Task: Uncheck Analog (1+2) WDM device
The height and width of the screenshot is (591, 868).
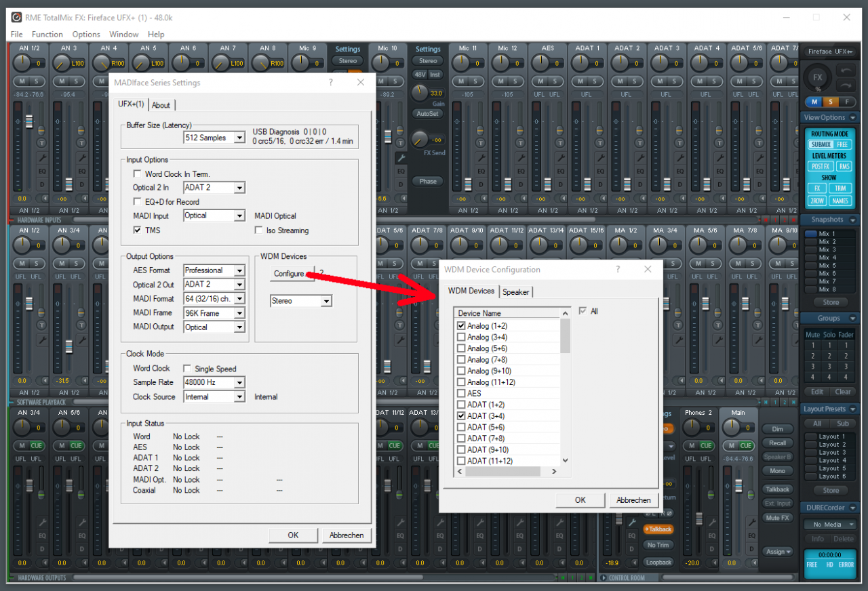Action: coord(461,326)
